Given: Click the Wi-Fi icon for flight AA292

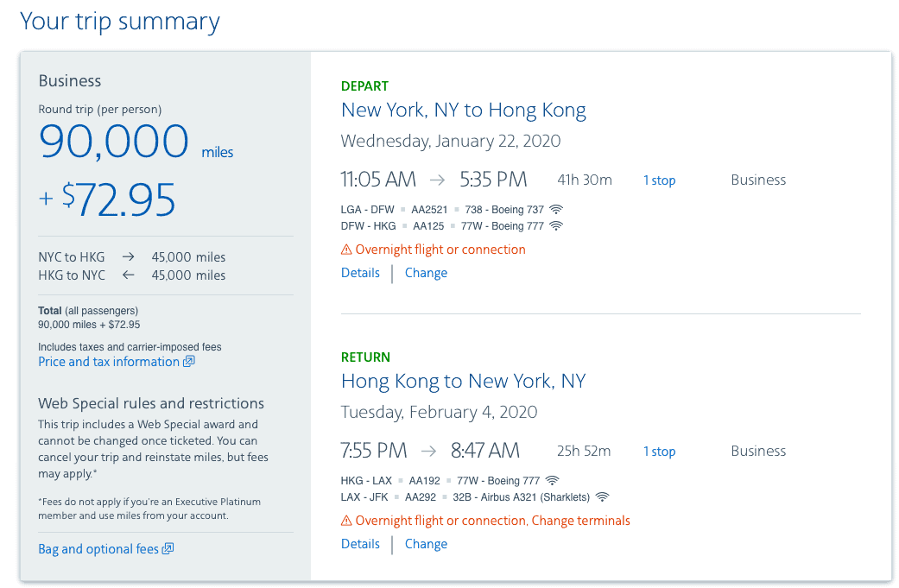Looking at the screenshot, I should [x=601, y=496].
